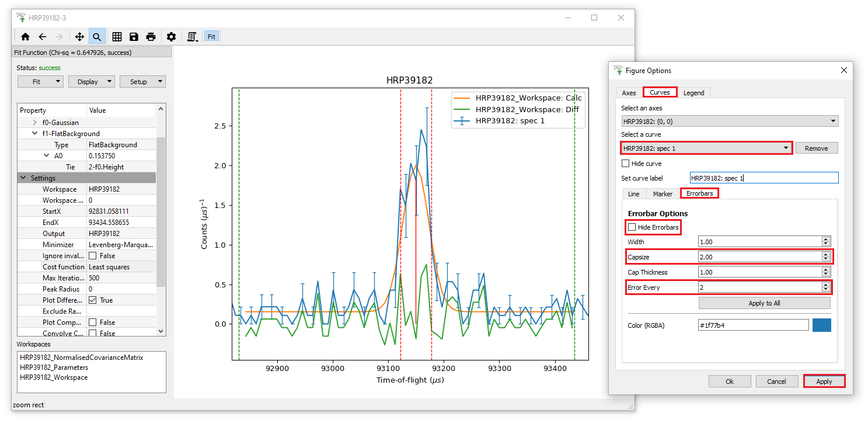Click the blue errorbar color swatch
The height and width of the screenshot is (423, 868).
821,325
